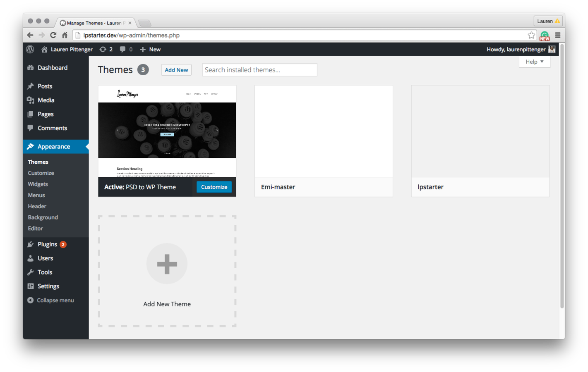
Task: Click the browser home icon
Action: 65,35
